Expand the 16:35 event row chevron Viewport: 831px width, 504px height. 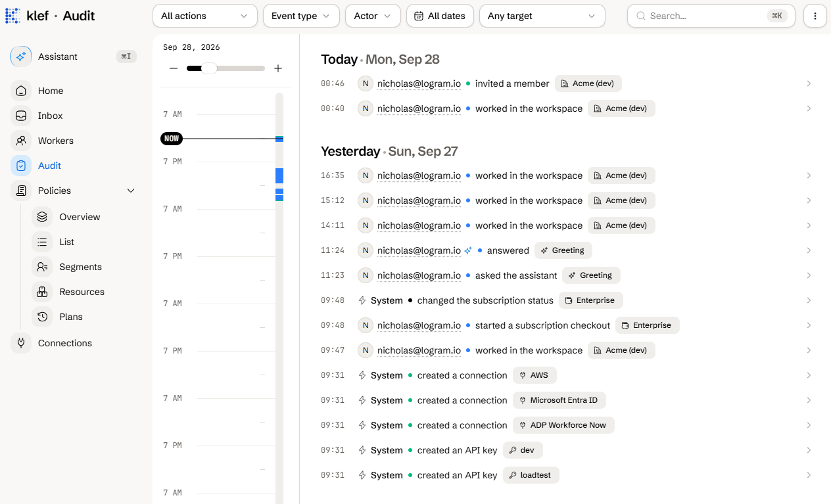tap(809, 175)
